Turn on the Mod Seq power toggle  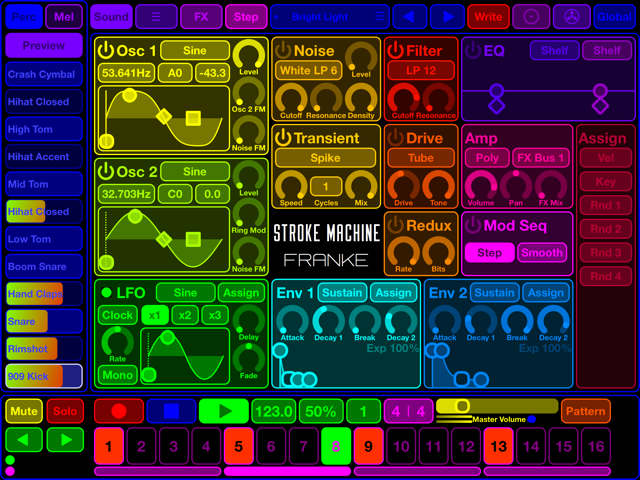(x=472, y=225)
